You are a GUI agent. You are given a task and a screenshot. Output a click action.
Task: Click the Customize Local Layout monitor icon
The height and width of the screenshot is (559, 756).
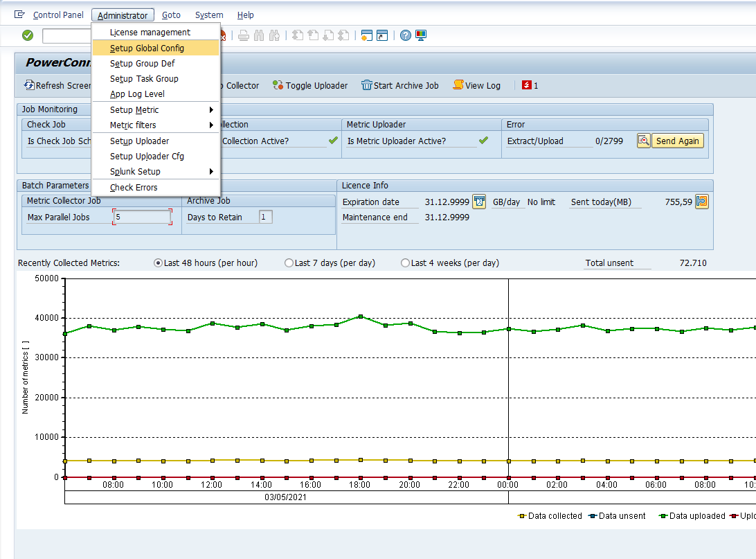[421, 35]
